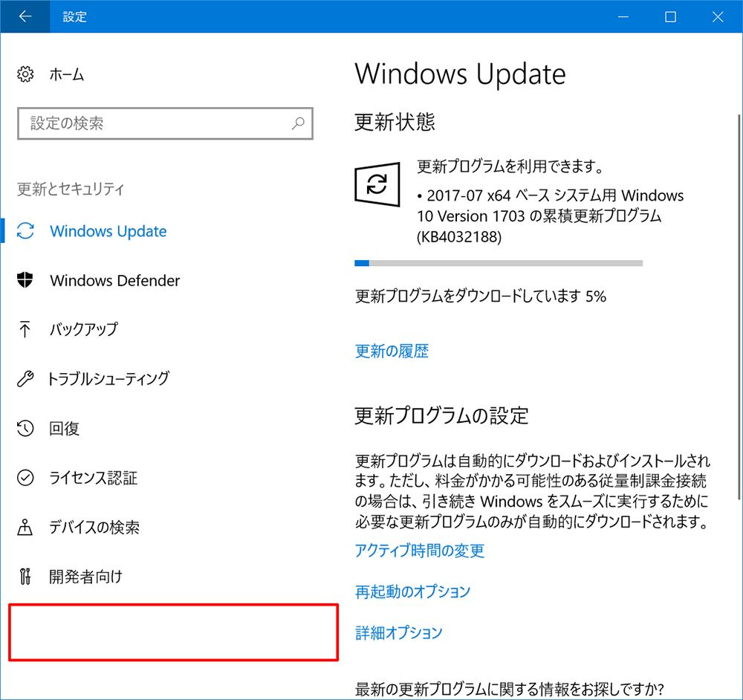Open the ライセンス認証 section
Viewport: 743px width, 700px height.
coord(94,478)
